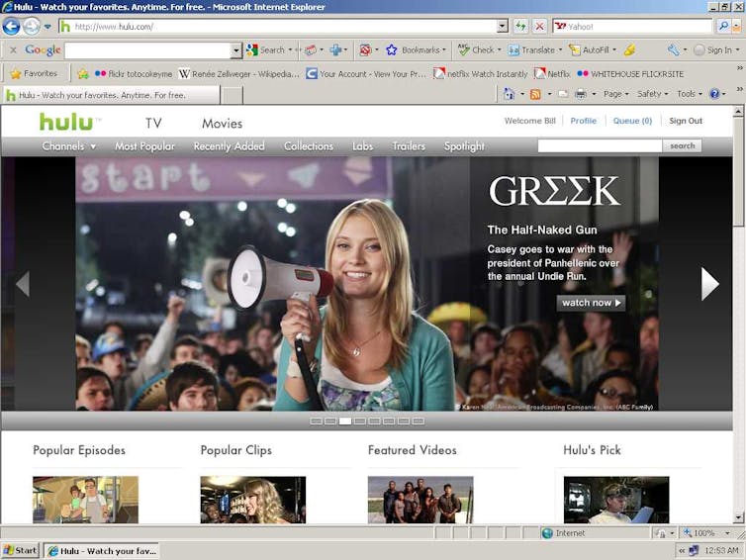
Task: Open Labs
Action: click(x=362, y=146)
